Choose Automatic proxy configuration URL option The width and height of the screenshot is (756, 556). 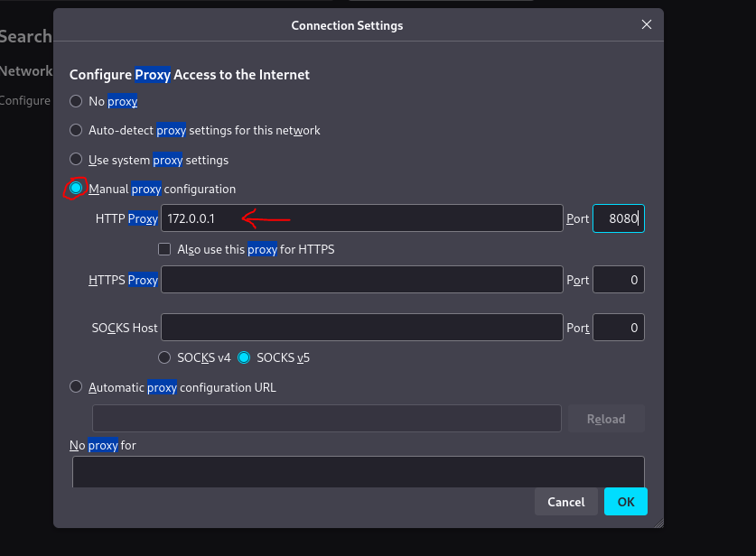(x=77, y=387)
